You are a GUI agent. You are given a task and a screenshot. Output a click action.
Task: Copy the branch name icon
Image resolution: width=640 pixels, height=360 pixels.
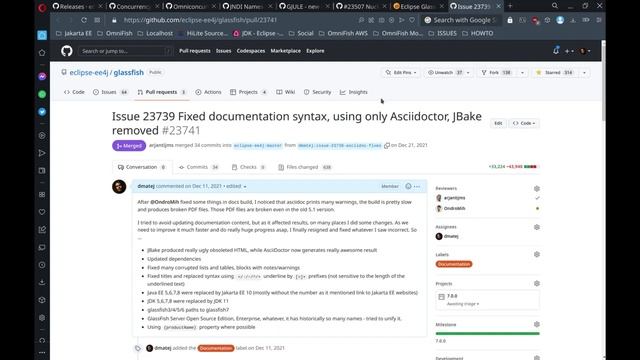(x=387, y=146)
